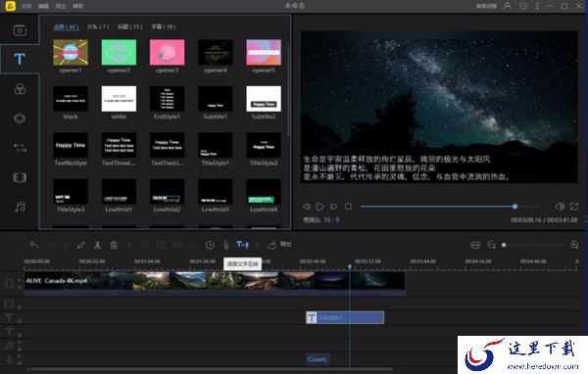Screen dimensions: 588x374
Task: Select the opener2 green template thumbnail
Action: click(119, 53)
